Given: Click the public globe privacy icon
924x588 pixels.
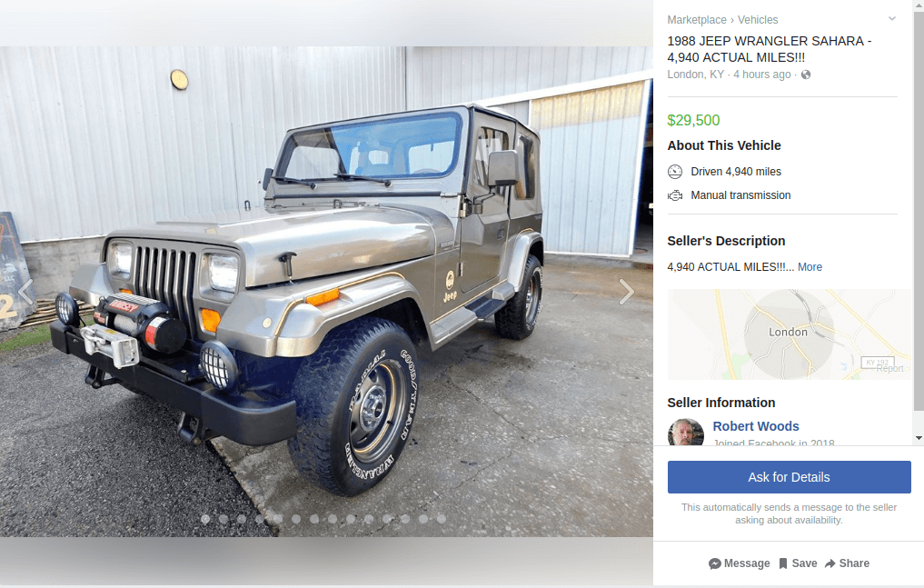Looking at the screenshot, I should click(806, 75).
